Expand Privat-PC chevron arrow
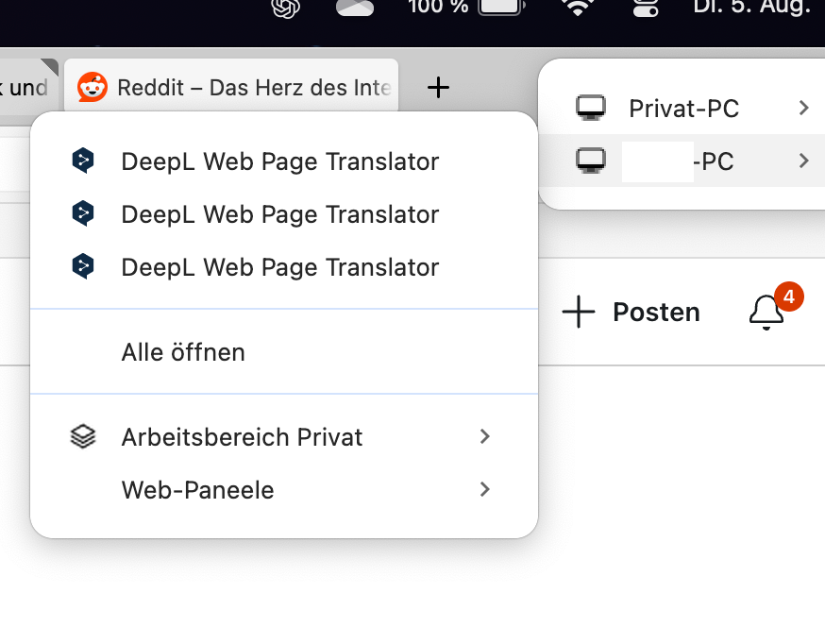 [803, 108]
